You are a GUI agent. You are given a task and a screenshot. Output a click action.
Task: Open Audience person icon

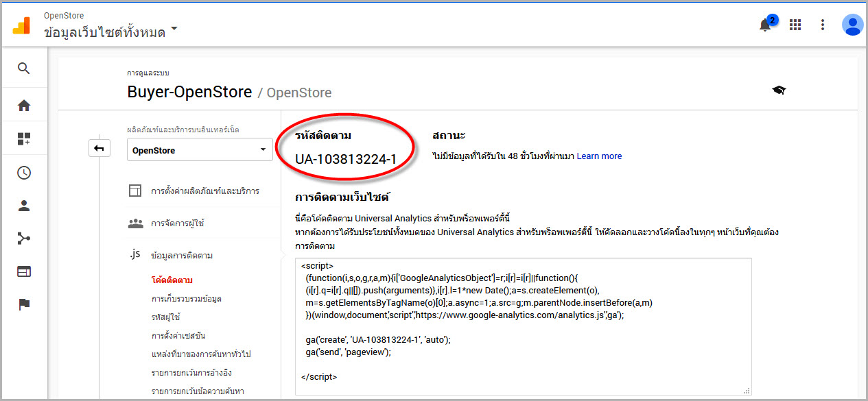coord(24,206)
